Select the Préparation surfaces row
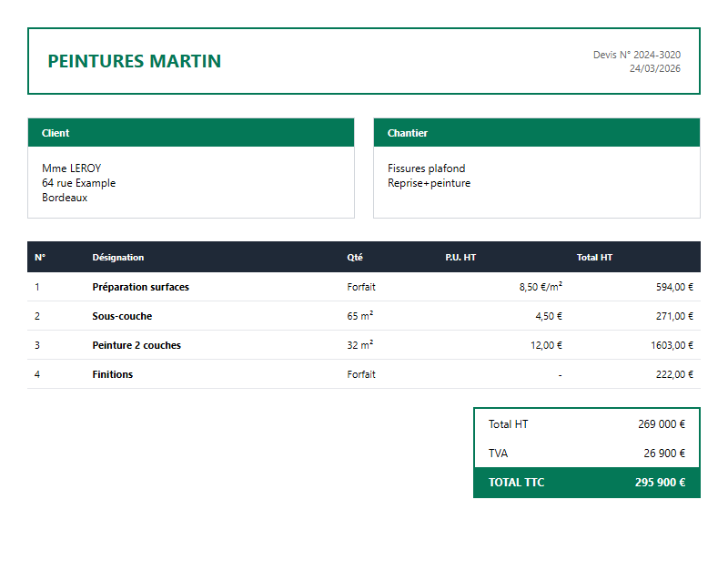The height and width of the screenshot is (571, 728). point(140,287)
